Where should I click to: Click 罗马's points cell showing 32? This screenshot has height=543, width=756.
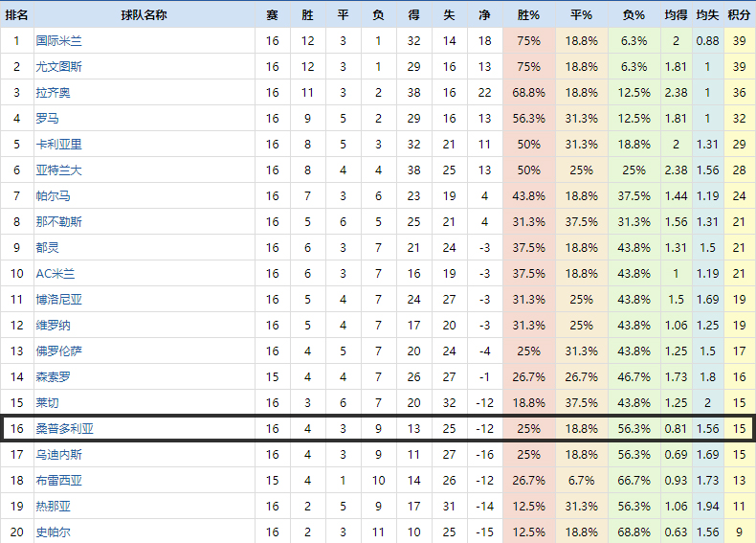pos(738,119)
